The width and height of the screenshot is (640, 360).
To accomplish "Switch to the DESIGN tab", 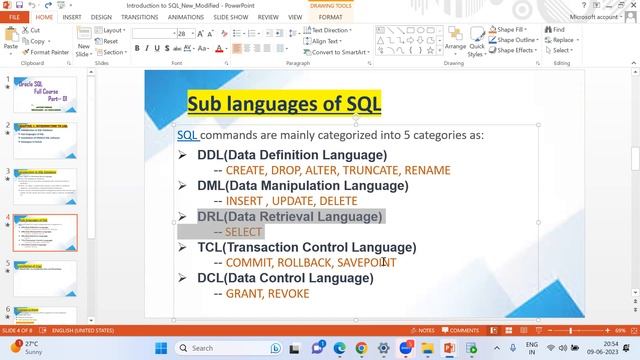I will pos(101,17).
